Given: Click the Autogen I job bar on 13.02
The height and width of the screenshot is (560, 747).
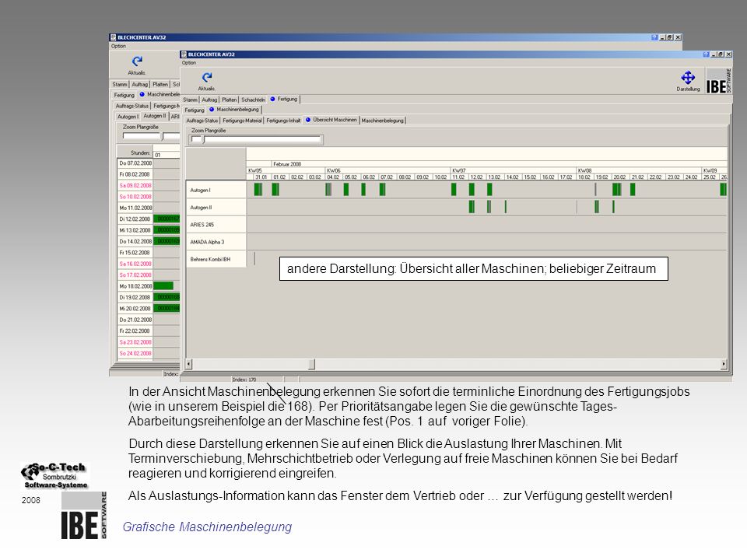Looking at the screenshot, I should pos(489,190).
